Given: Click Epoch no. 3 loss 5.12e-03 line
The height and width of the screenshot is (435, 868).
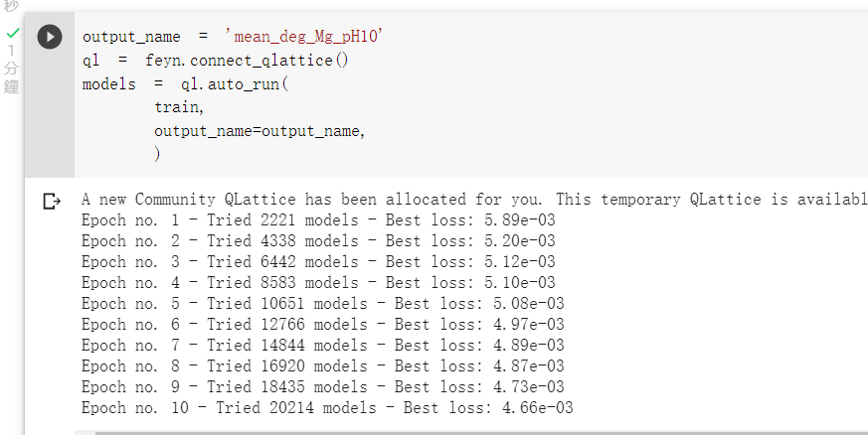Looking at the screenshot, I should [x=318, y=262].
